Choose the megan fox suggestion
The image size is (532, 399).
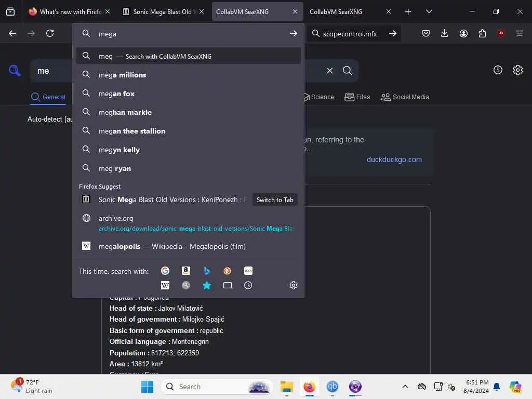coord(188,94)
